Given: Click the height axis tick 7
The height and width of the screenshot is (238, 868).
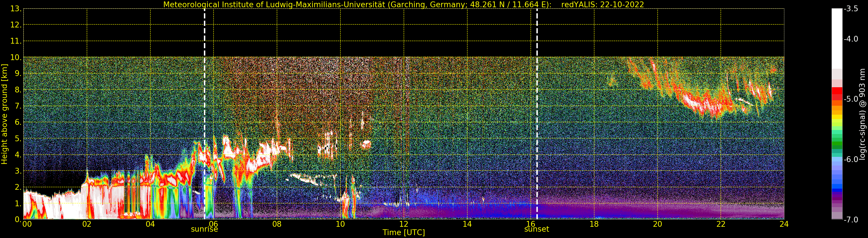Looking at the screenshot, I should pos(18,106).
